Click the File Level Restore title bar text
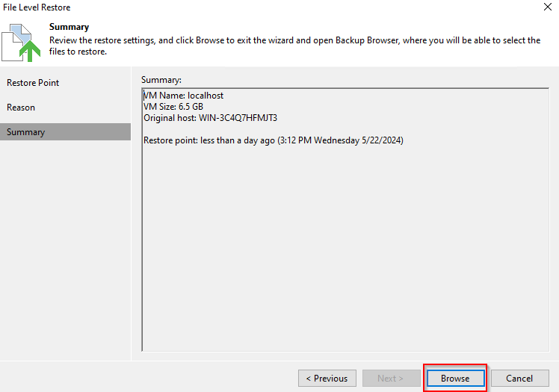Viewport: 559px width, 392px height. pyautogui.click(x=37, y=6)
